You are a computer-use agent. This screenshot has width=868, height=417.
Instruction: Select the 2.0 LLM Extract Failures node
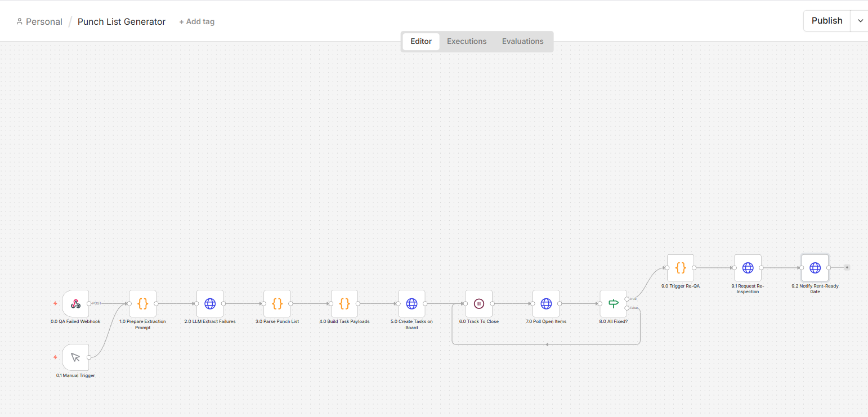[x=210, y=304]
